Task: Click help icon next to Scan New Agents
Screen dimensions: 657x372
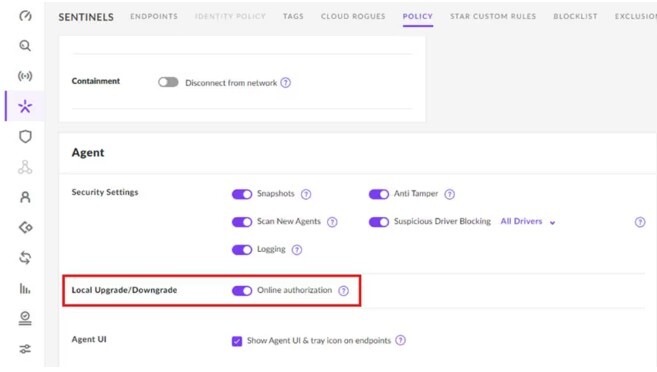Action: coord(332,222)
